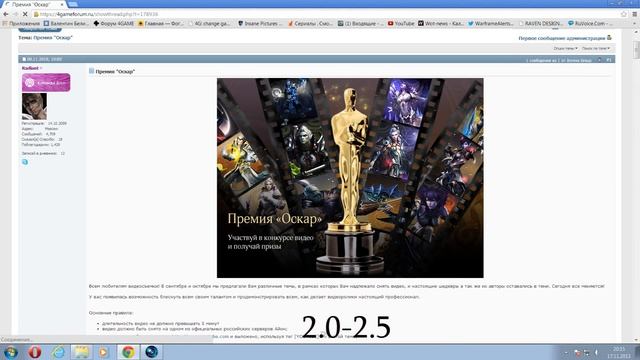Click the pink user rank badge
This screenshot has height=360, width=640.
pos(46,82)
